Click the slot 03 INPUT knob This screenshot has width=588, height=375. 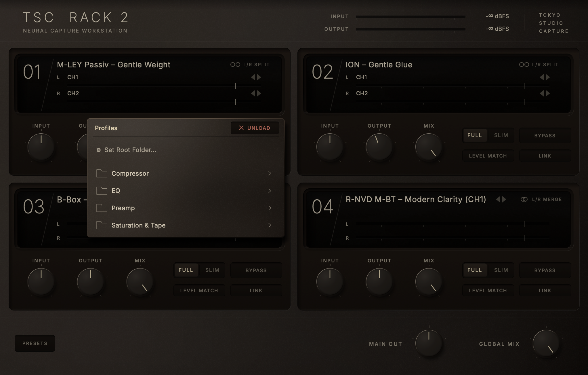pos(41,281)
